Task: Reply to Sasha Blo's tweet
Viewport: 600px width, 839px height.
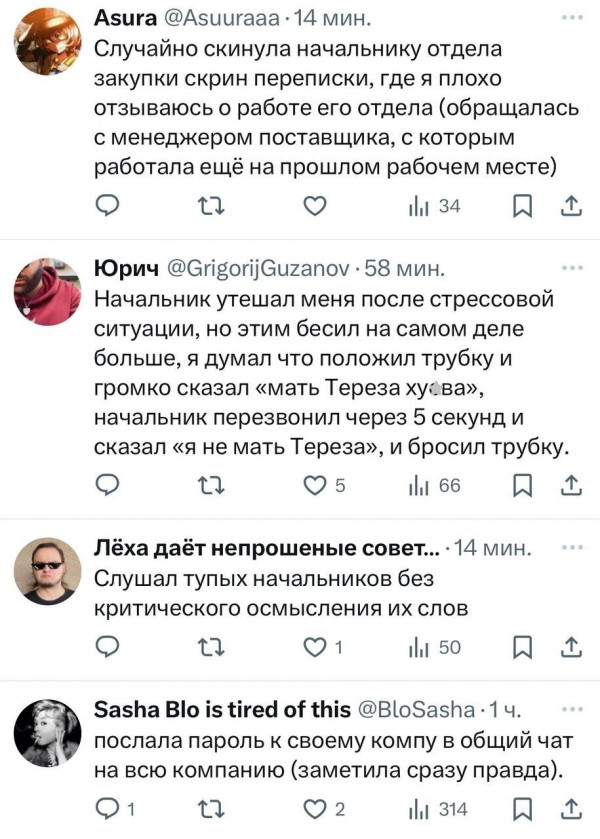Action: [x=107, y=809]
